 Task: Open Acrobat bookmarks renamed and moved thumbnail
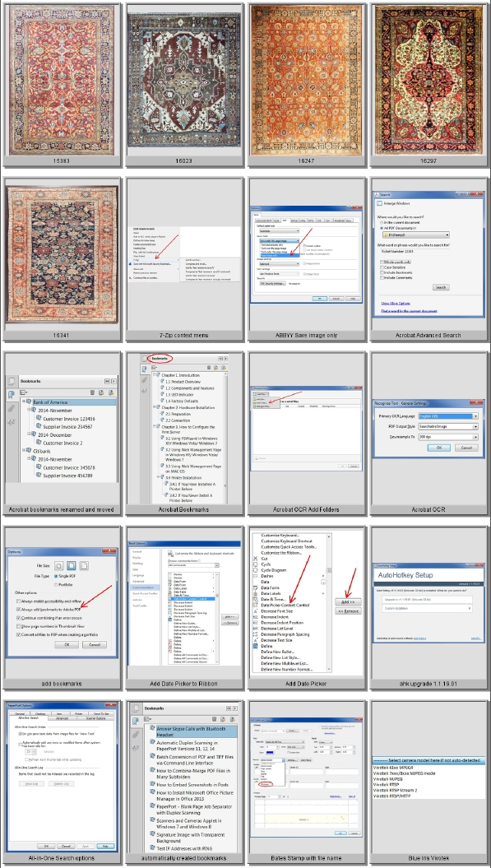62,429
